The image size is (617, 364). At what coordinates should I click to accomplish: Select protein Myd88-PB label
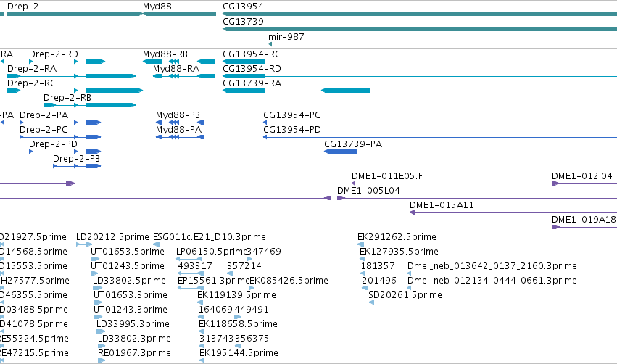[178, 115]
